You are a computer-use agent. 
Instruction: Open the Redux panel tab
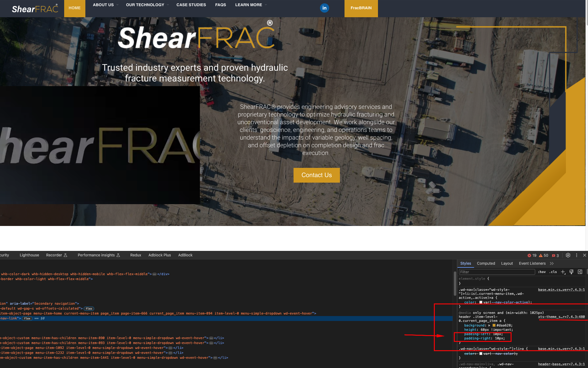[x=136, y=255]
